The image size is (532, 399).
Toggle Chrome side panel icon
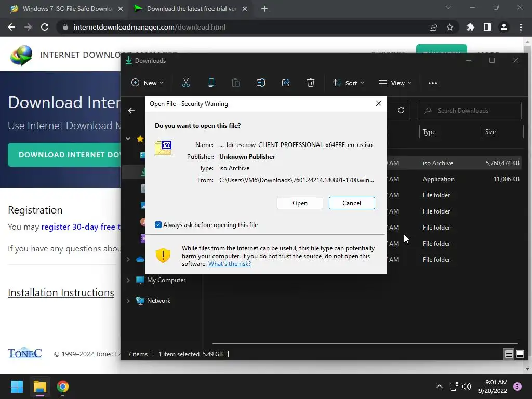click(487, 27)
